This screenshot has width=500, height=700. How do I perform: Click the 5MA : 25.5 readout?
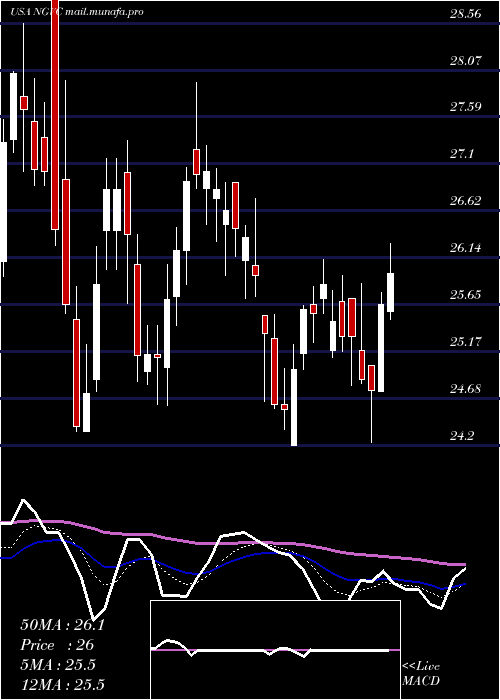58,664
